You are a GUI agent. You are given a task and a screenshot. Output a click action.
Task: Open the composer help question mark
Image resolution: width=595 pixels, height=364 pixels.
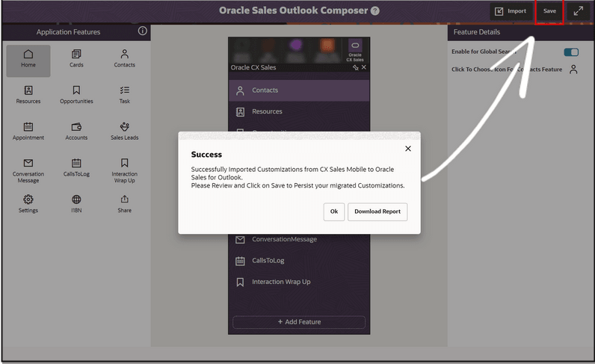pos(375,10)
